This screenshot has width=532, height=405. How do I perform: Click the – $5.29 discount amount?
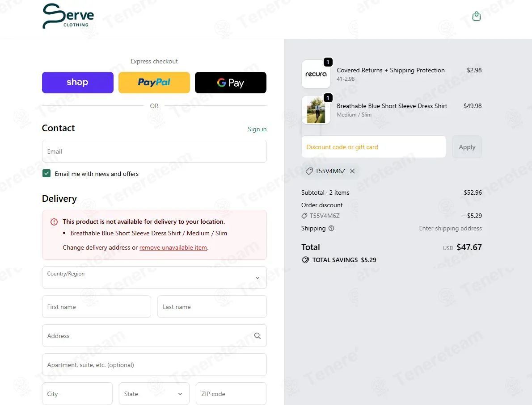[472, 216]
